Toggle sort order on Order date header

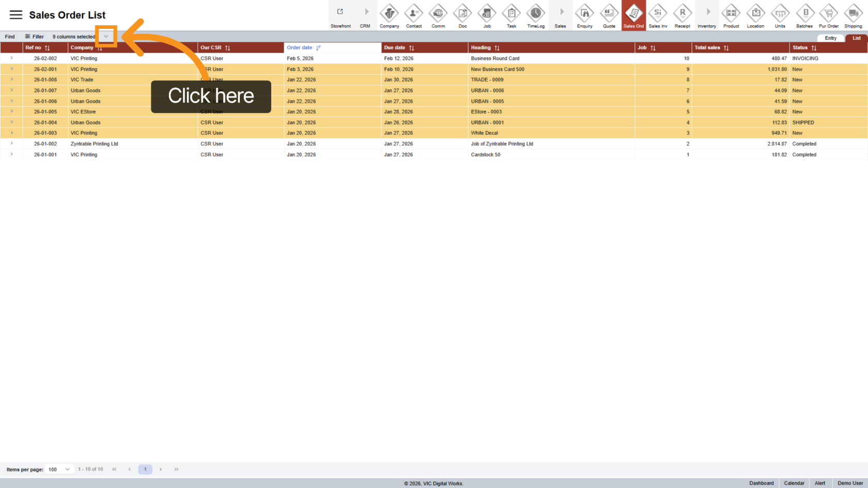click(318, 48)
